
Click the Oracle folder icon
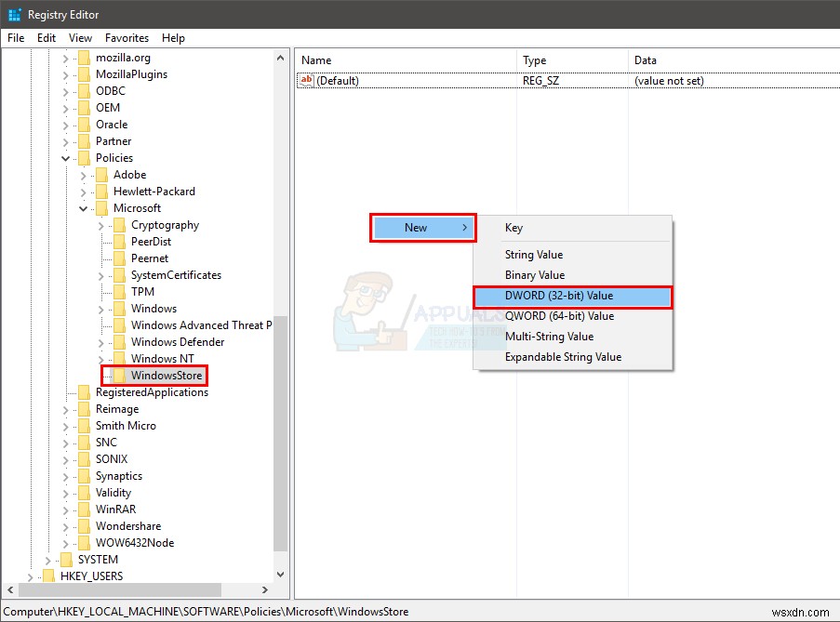(x=84, y=125)
